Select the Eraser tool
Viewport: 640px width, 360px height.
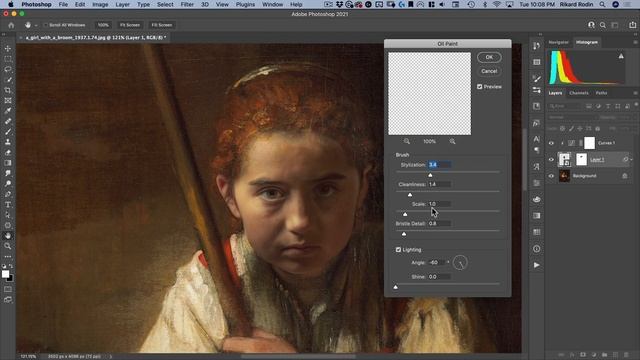(8, 153)
